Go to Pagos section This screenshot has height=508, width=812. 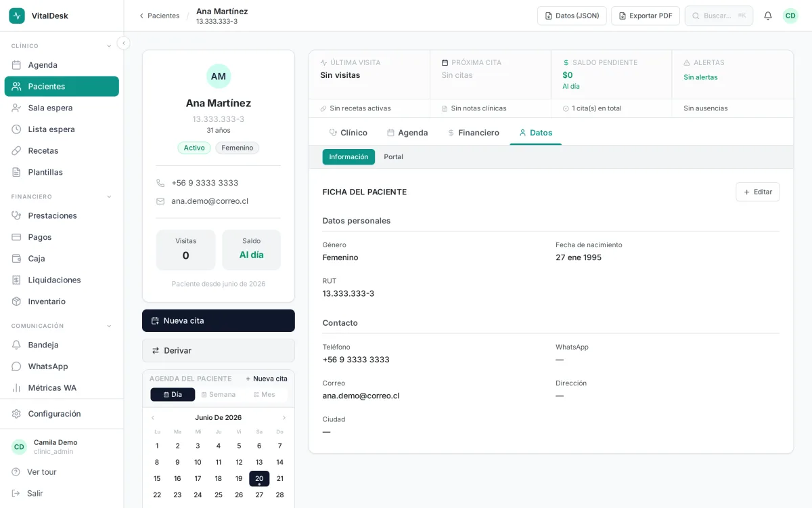coord(62,237)
